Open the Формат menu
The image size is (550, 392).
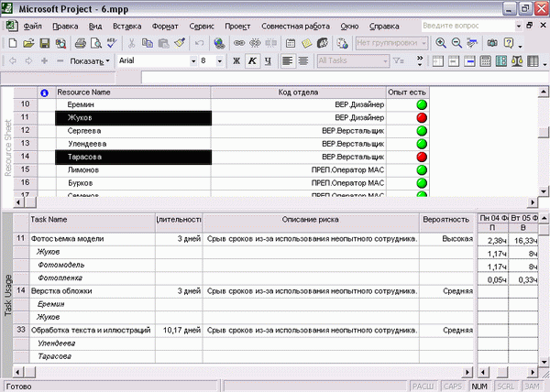pos(165,27)
